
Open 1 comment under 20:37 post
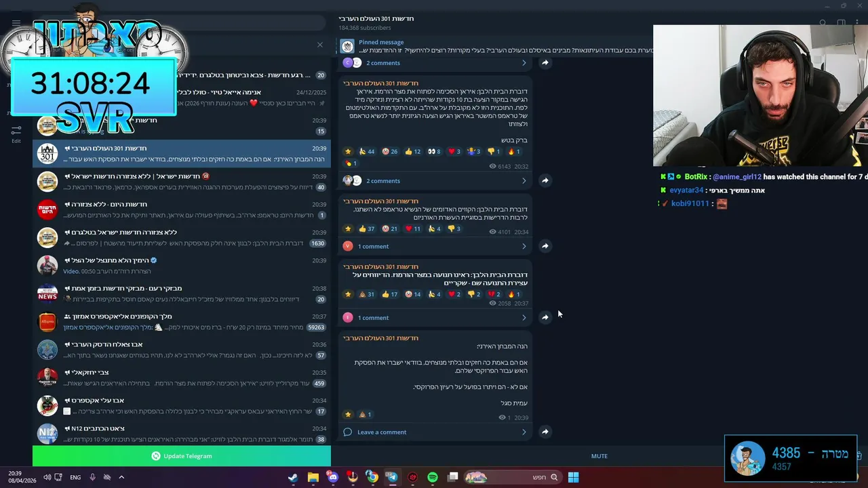pos(373,318)
